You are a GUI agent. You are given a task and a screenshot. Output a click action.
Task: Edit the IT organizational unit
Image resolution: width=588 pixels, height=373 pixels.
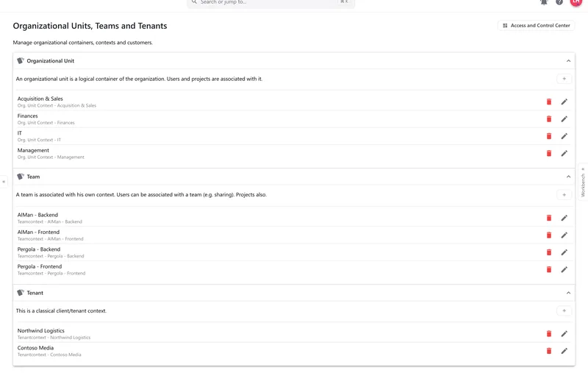(564, 136)
